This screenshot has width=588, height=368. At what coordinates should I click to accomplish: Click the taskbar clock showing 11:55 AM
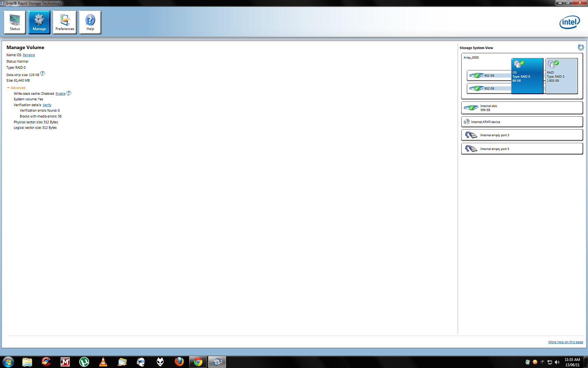click(x=572, y=362)
